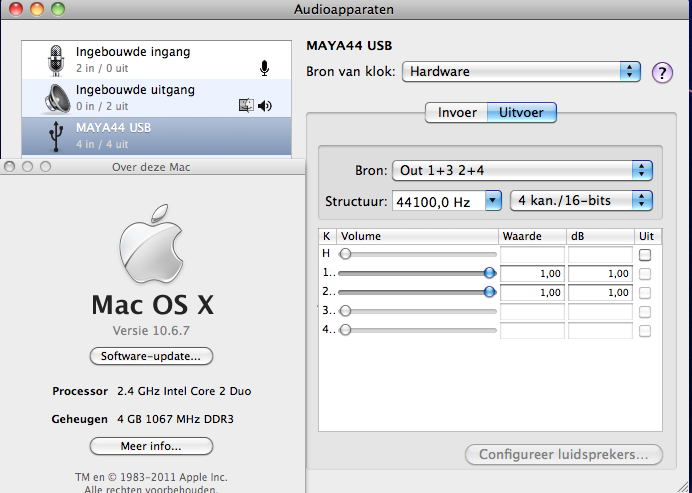Open the Bron dropdown showing Out 1+3 2+4
692x493 pixels.
[x=523, y=170]
